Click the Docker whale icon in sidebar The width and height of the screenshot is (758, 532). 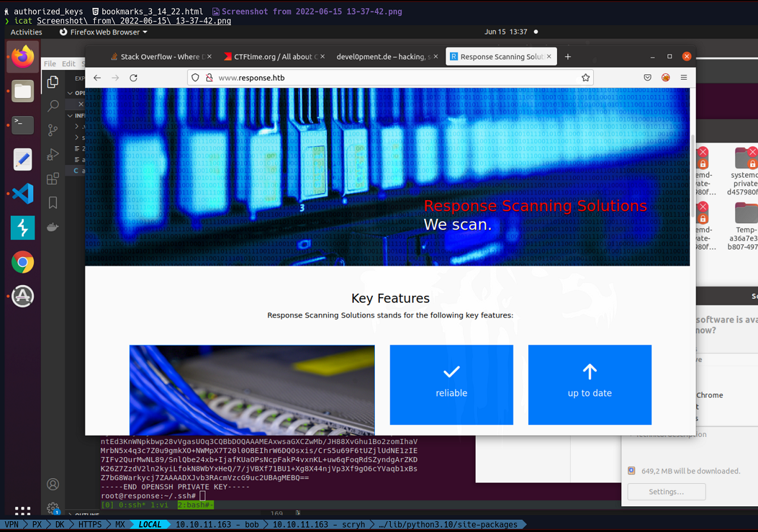point(53,227)
